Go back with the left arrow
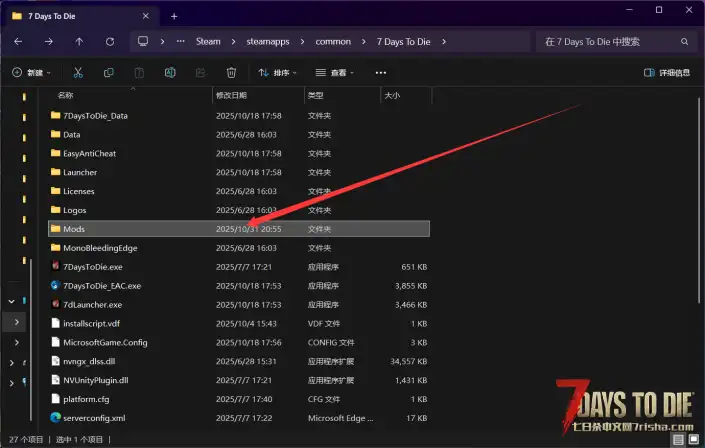705x448 pixels. (x=18, y=41)
